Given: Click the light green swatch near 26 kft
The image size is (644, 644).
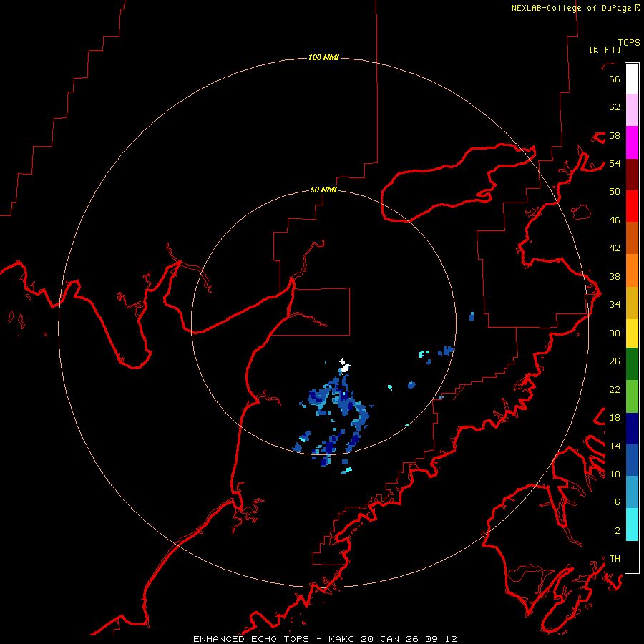Looking at the screenshot, I should pyautogui.click(x=632, y=396).
